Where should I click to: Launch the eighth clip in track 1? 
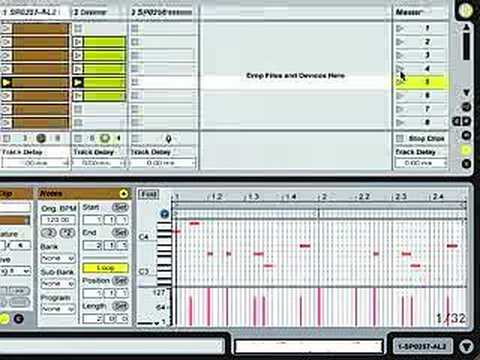tap(7, 123)
